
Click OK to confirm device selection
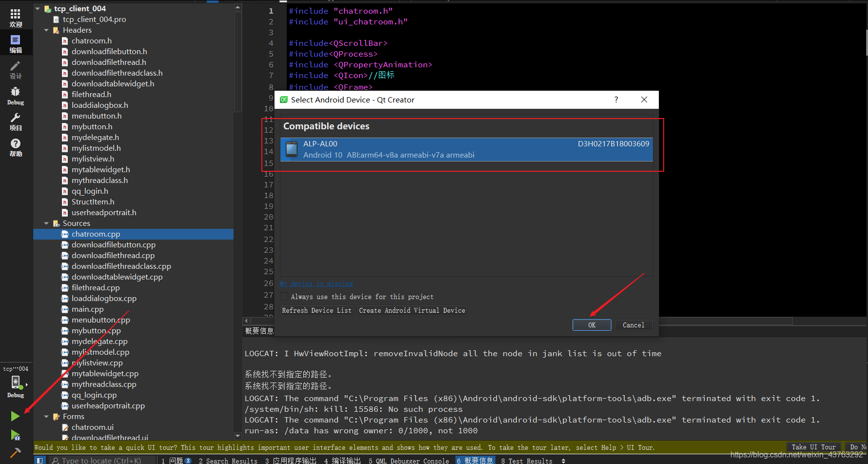pyautogui.click(x=592, y=325)
